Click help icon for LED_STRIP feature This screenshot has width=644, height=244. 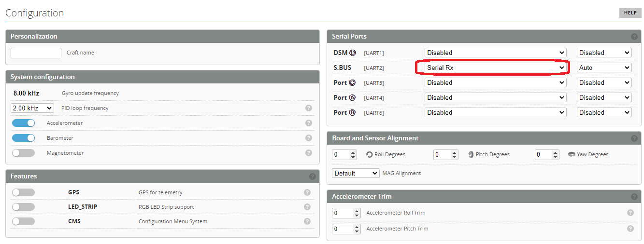point(307,207)
